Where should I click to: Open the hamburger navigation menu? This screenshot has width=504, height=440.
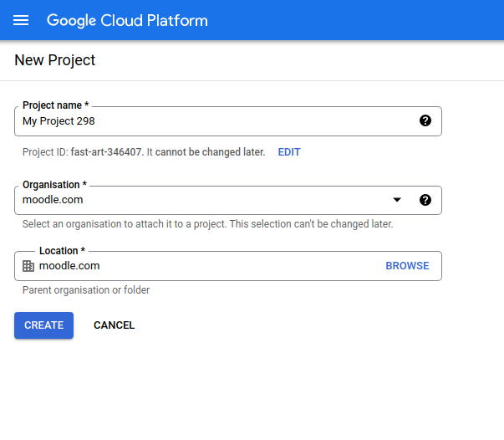(x=21, y=20)
